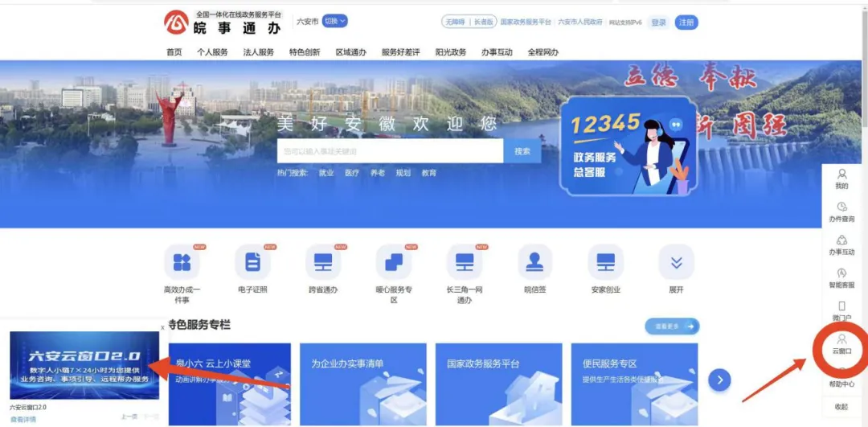Enable 无障碍 accessibility mode

455,23
